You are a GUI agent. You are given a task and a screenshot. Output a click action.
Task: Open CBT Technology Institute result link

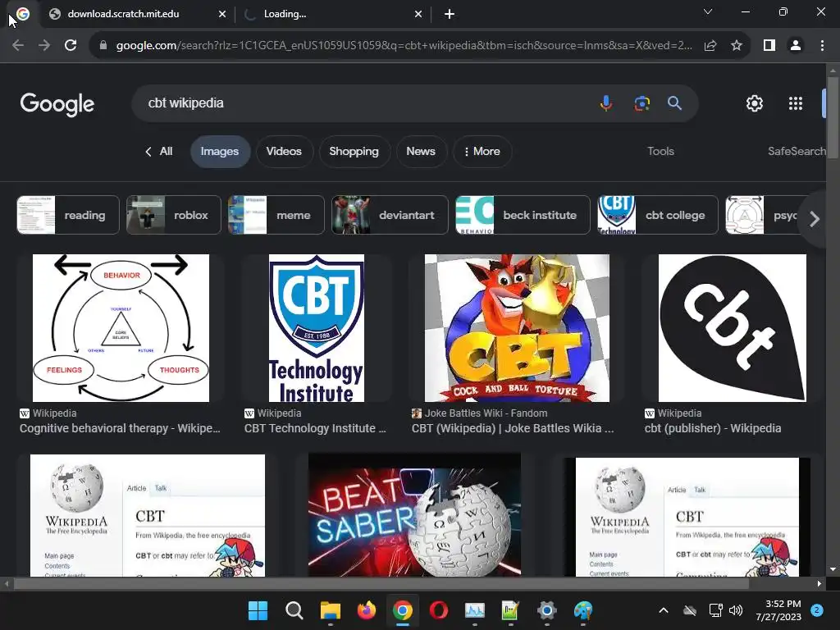[x=315, y=428]
